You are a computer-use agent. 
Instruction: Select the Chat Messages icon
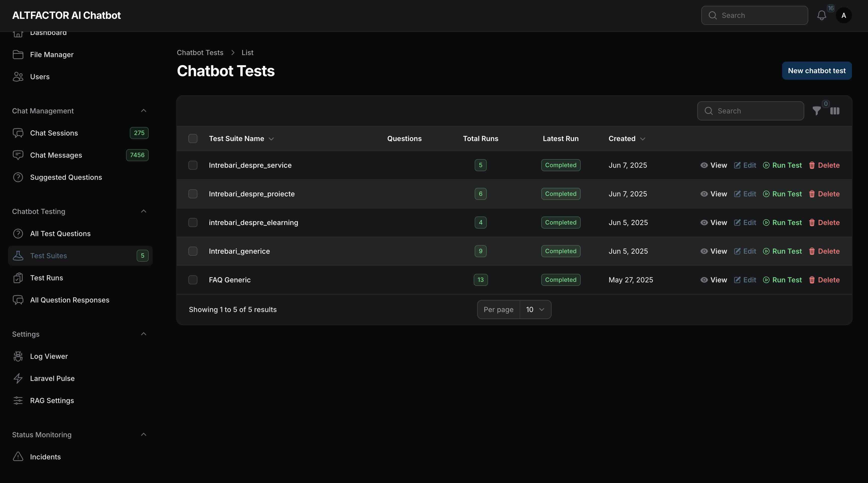[18, 155]
